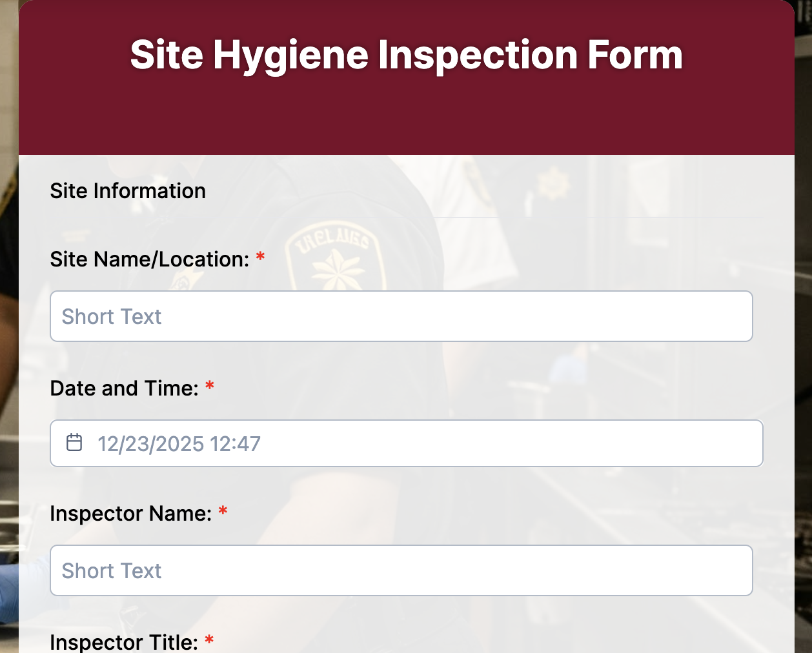Screen dimensions: 812x653
Task: Click the maroon header banner area
Action: (406, 116)
